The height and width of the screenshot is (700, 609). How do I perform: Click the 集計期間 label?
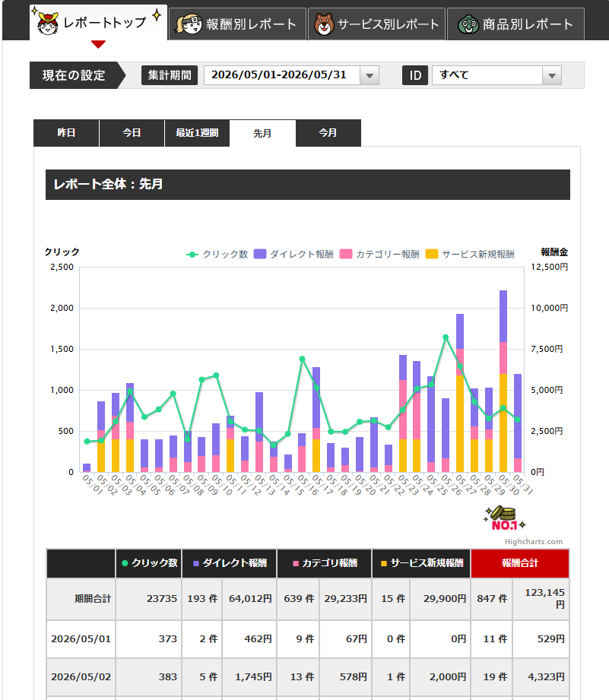(x=170, y=75)
